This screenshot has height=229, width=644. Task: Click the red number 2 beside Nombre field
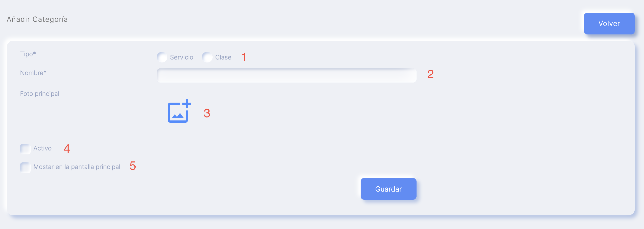coord(430,74)
